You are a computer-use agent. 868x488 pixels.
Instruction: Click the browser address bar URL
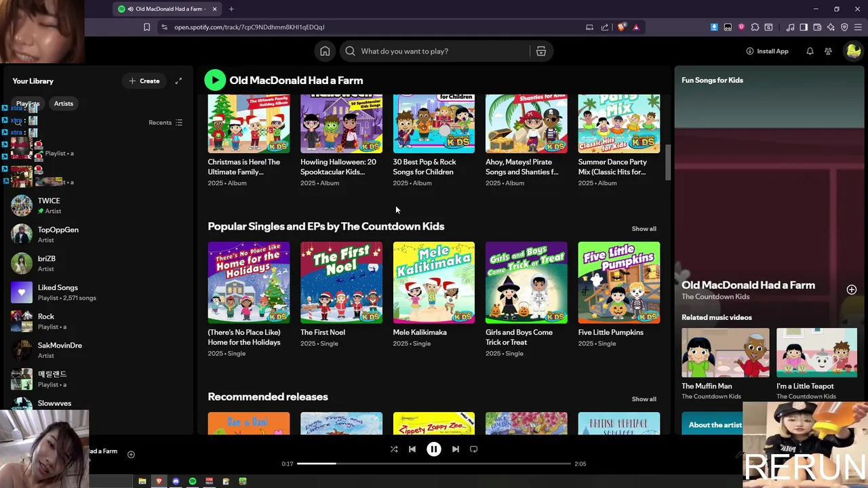[250, 27]
